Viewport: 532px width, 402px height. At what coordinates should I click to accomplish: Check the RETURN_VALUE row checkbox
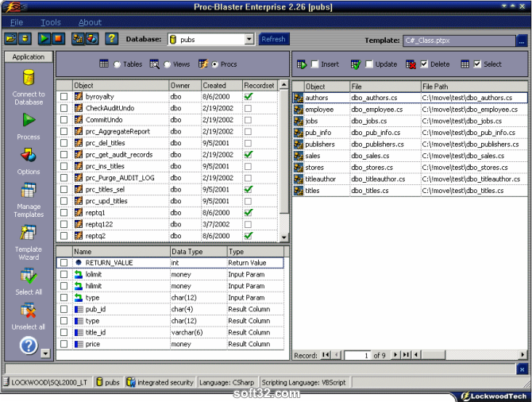pyautogui.click(x=64, y=263)
